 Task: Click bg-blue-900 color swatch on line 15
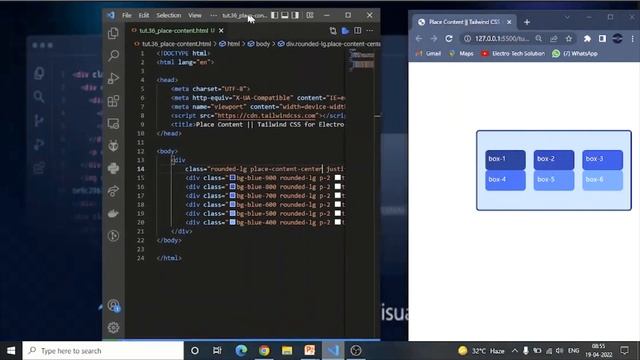[232, 178]
